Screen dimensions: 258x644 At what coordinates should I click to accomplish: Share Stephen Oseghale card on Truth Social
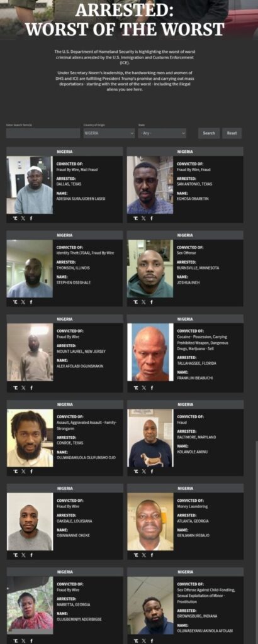(x=15, y=302)
